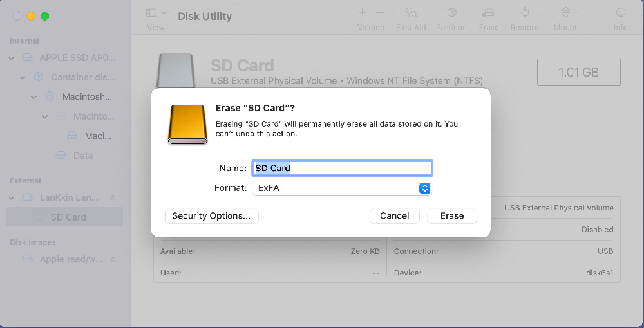Open the Format ExFAT dropdown

pos(341,188)
